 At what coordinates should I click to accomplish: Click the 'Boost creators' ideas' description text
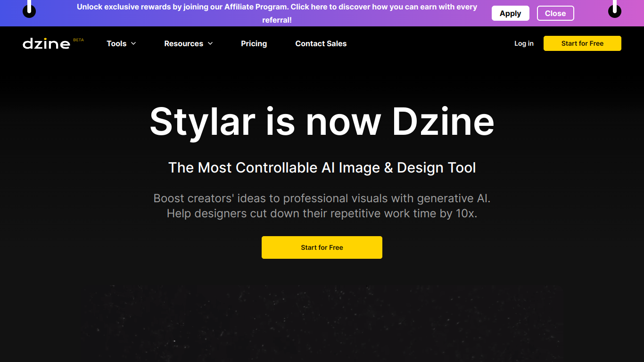pyautogui.click(x=322, y=206)
